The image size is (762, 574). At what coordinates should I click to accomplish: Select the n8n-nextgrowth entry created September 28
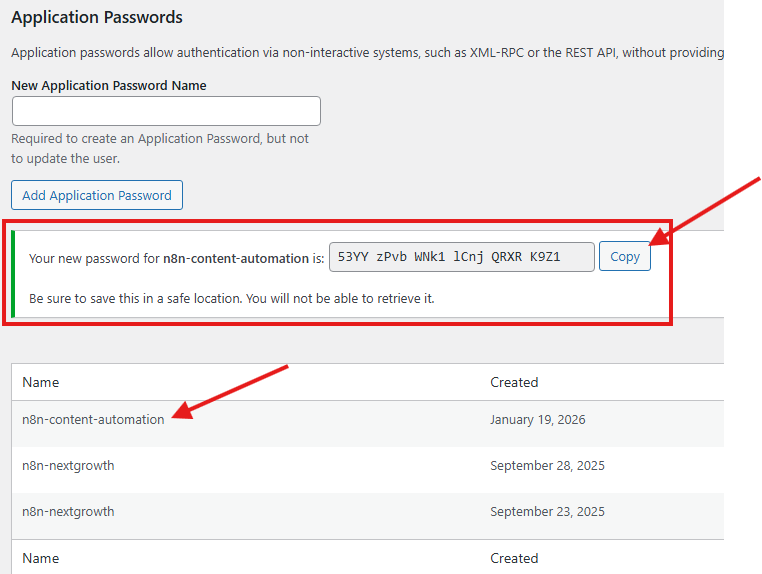point(68,466)
